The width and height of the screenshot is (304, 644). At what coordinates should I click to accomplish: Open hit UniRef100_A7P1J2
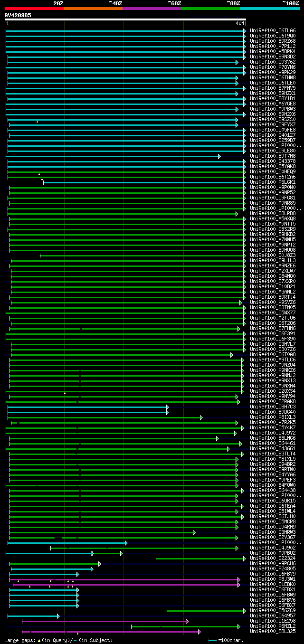click(273, 46)
